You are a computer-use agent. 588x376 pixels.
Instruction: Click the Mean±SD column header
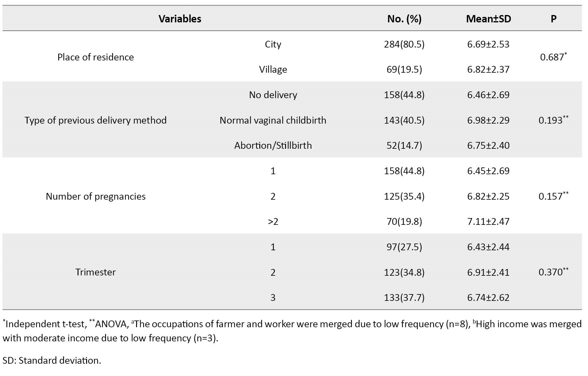tap(488, 19)
